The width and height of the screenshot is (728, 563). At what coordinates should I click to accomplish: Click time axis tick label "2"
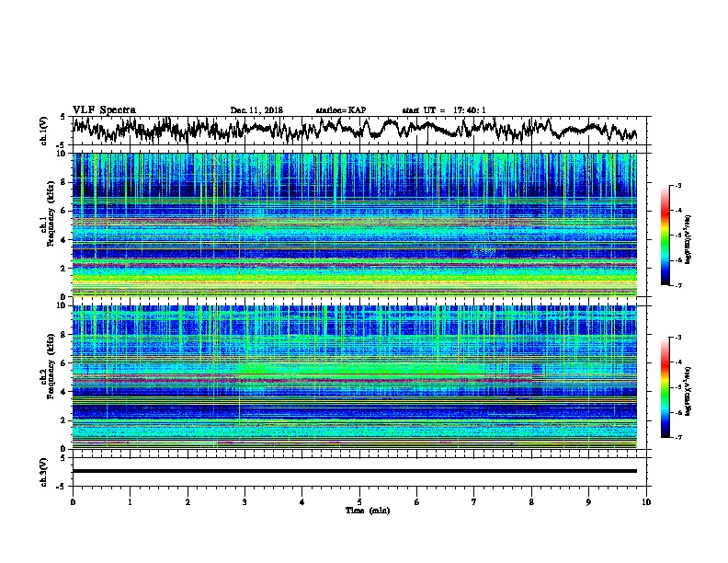pyautogui.click(x=188, y=501)
